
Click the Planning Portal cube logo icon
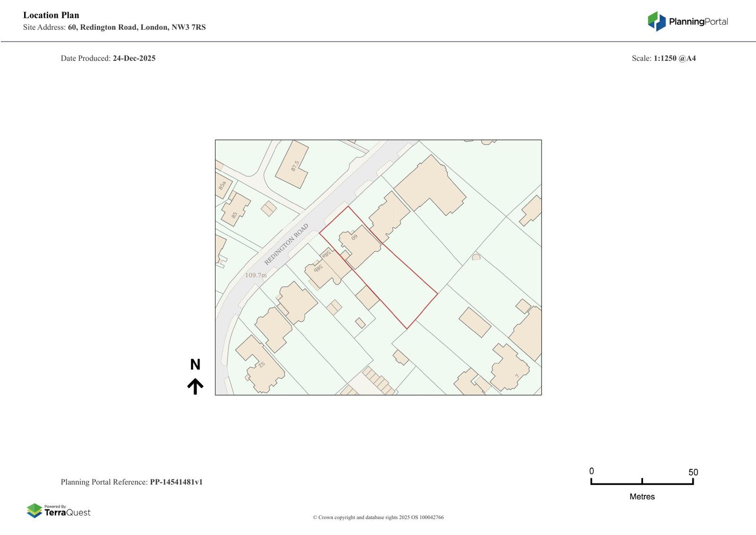point(656,21)
